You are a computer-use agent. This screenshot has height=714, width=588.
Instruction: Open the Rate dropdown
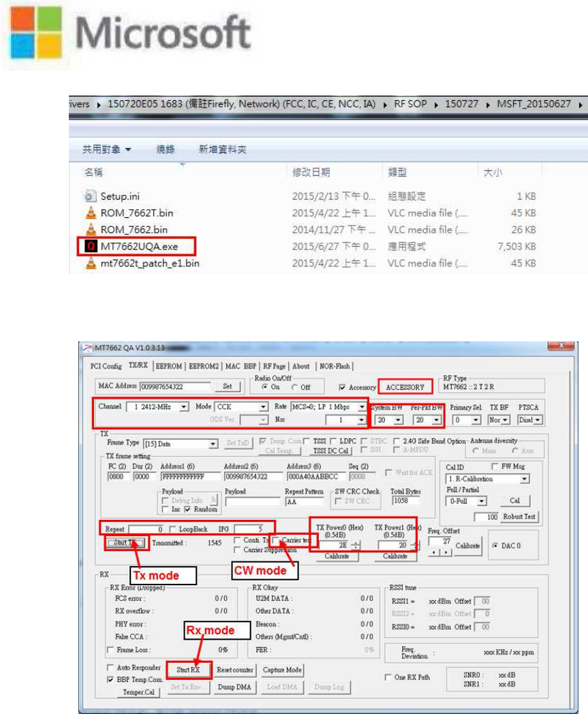362,407
